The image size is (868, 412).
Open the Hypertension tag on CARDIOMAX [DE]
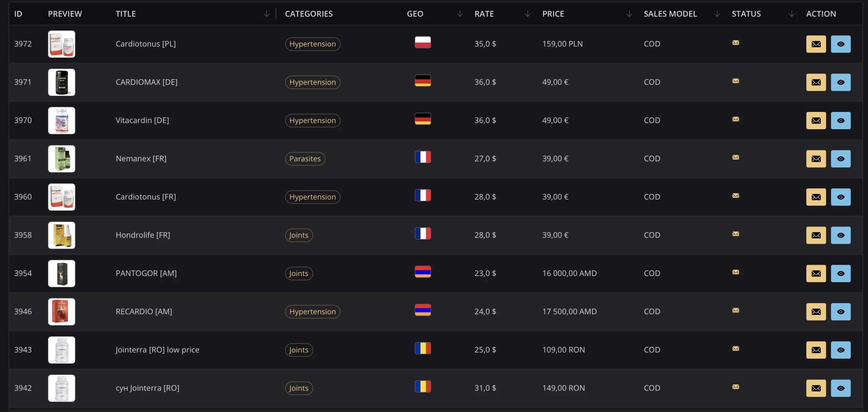(x=312, y=82)
